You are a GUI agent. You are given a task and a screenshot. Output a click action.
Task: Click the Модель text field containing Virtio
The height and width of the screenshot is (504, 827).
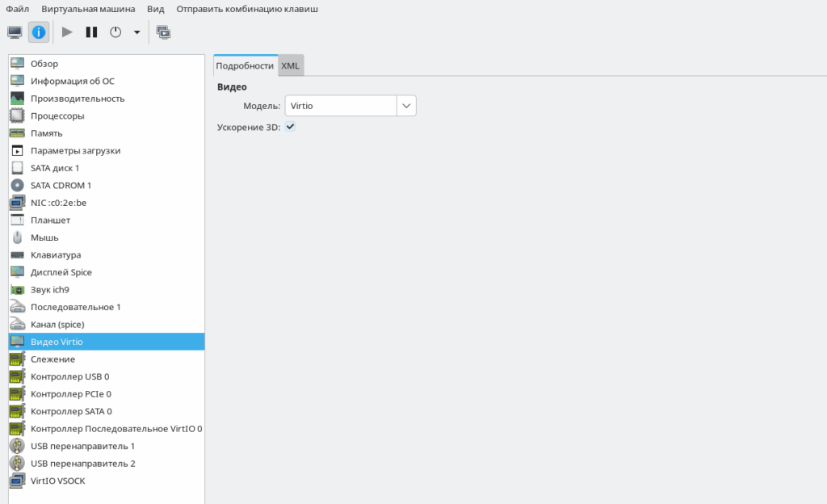(x=340, y=106)
